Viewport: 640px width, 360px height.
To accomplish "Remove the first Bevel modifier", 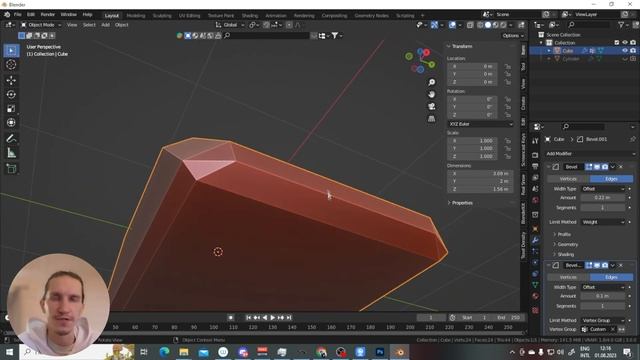I will tap(621, 167).
